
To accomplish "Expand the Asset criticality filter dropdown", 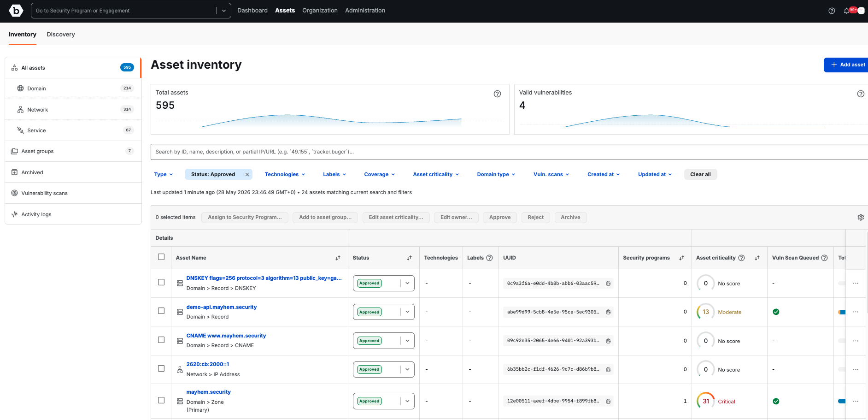I will click(x=436, y=174).
